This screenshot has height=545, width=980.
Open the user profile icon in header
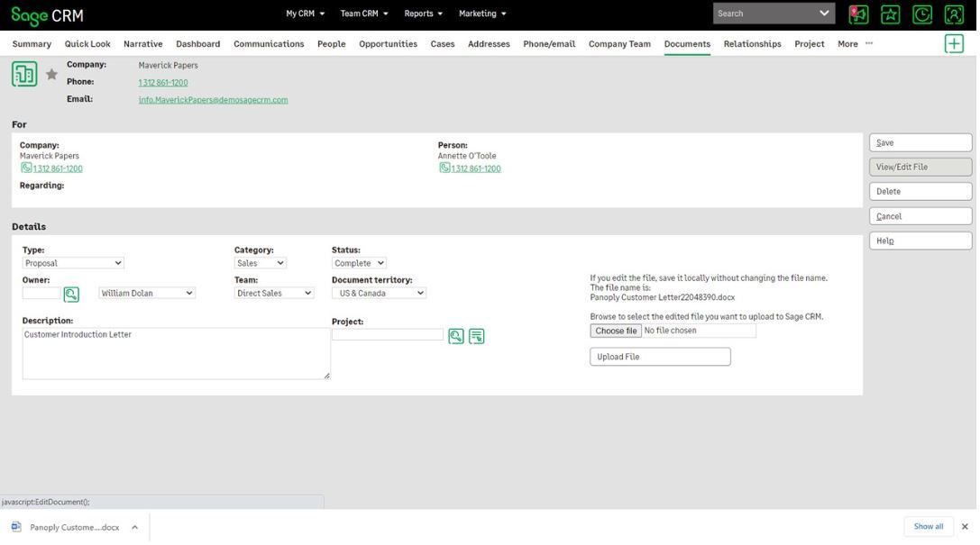[x=955, y=14]
